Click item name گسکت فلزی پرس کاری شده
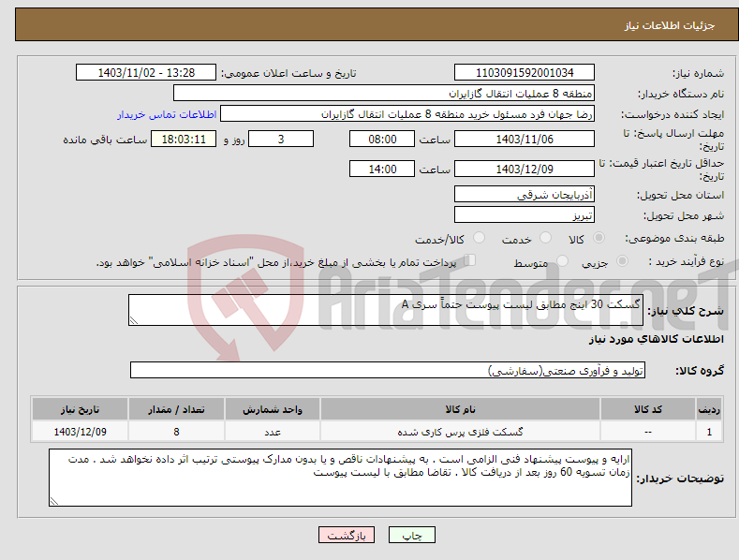 (x=460, y=432)
